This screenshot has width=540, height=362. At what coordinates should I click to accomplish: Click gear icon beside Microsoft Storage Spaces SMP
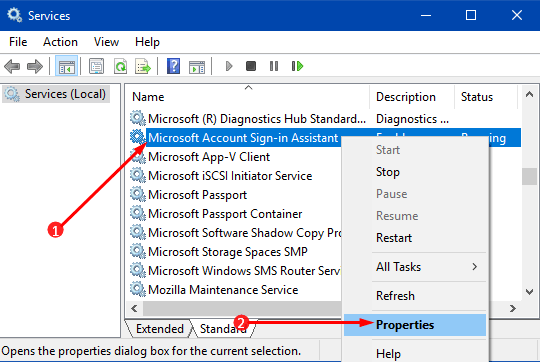138,251
